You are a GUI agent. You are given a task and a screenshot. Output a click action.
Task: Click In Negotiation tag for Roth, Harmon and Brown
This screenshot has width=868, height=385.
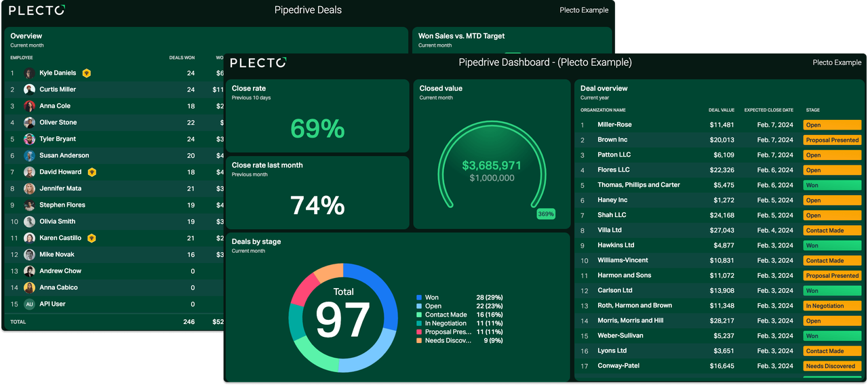pyautogui.click(x=832, y=306)
